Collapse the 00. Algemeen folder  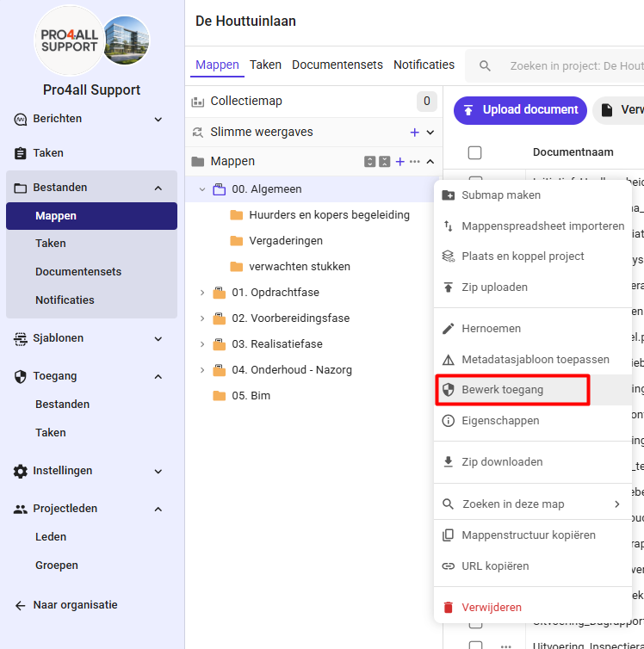pyautogui.click(x=202, y=189)
